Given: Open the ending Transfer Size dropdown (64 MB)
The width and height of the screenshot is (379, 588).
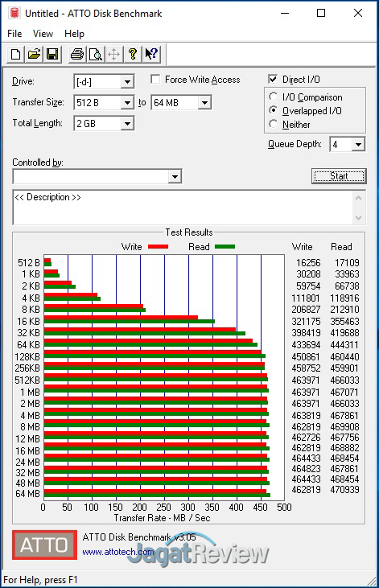Looking at the screenshot, I should [x=204, y=102].
